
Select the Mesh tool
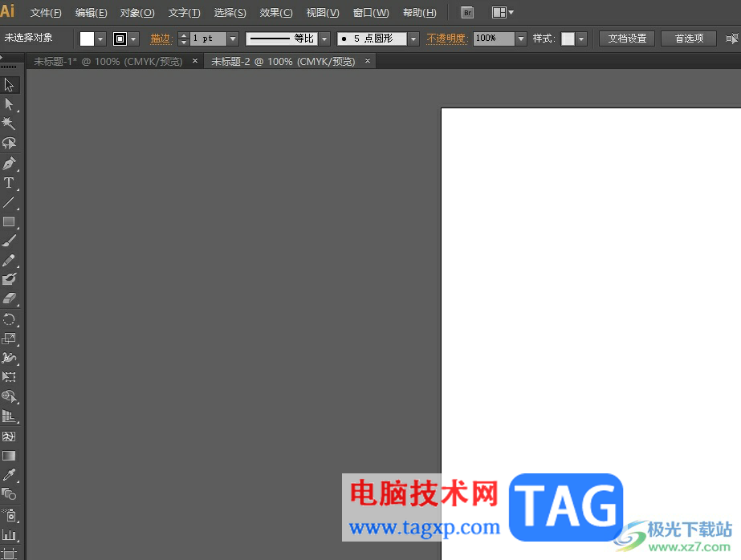tap(9, 436)
